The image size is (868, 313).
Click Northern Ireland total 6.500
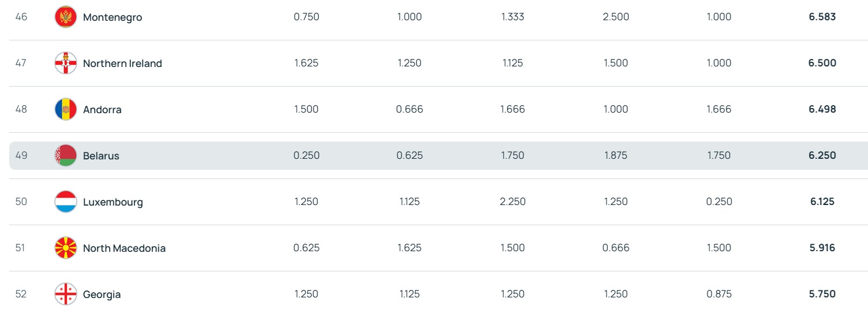pyautogui.click(x=822, y=63)
